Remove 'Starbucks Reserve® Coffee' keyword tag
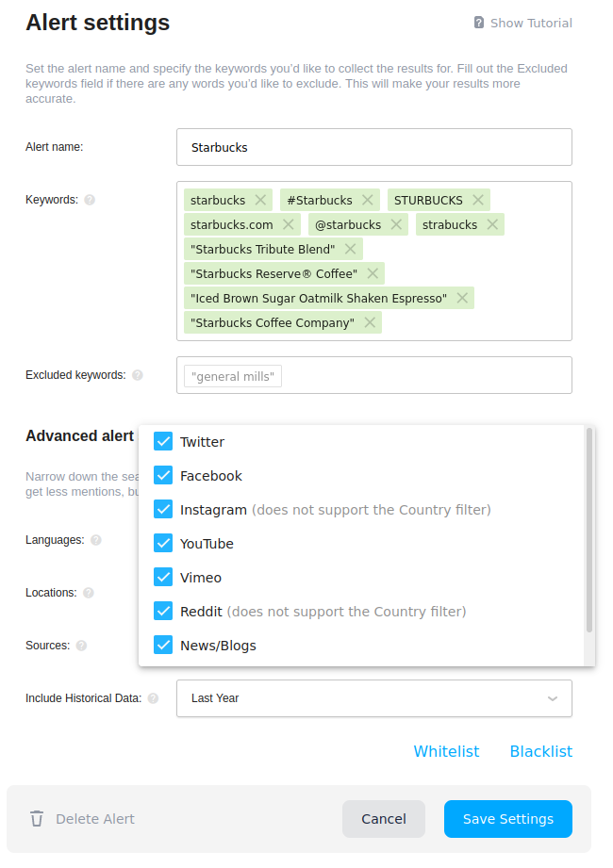The width and height of the screenshot is (613, 868). (x=373, y=273)
